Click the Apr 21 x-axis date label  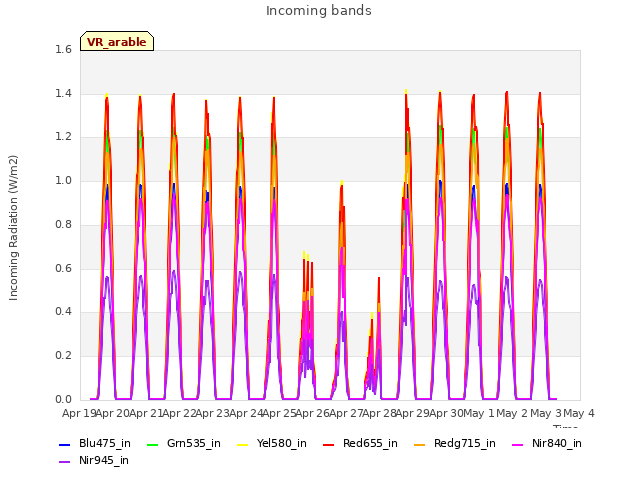tap(146, 413)
